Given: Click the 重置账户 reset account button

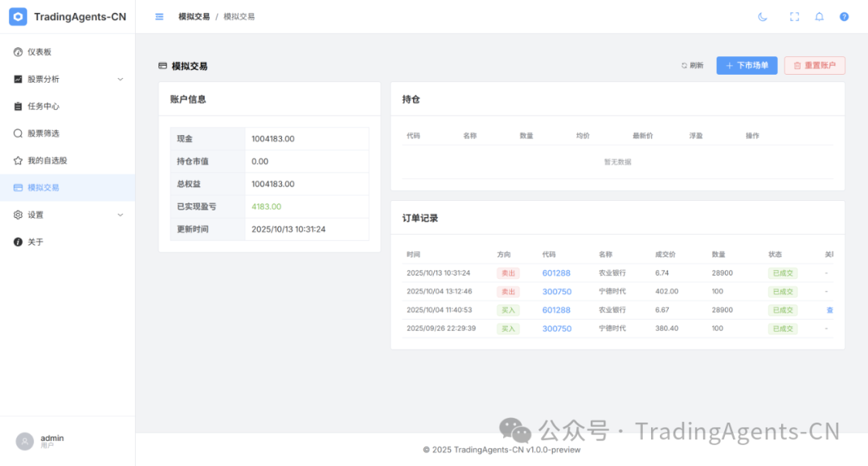Looking at the screenshot, I should (x=814, y=66).
